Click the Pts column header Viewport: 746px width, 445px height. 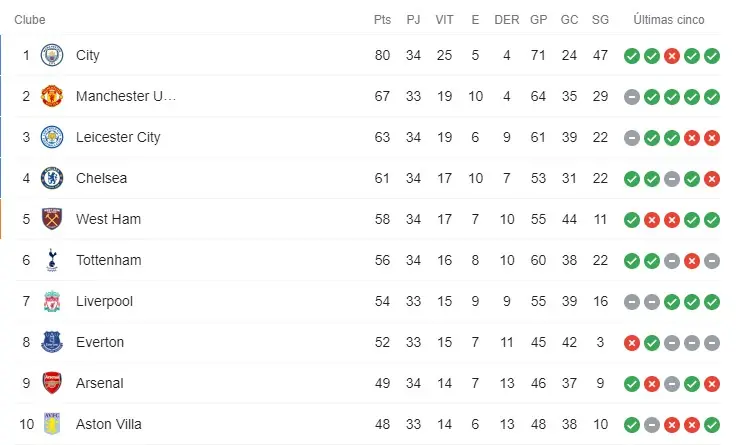[x=382, y=20]
